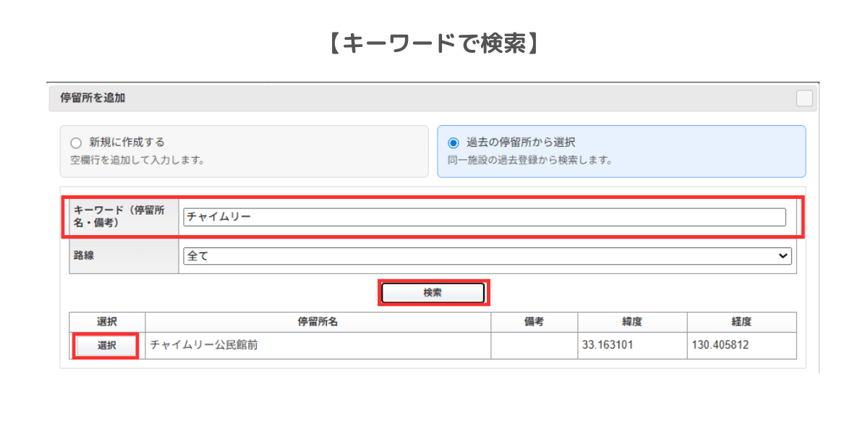Click the 停留所を追加 panel title

click(x=93, y=98)
